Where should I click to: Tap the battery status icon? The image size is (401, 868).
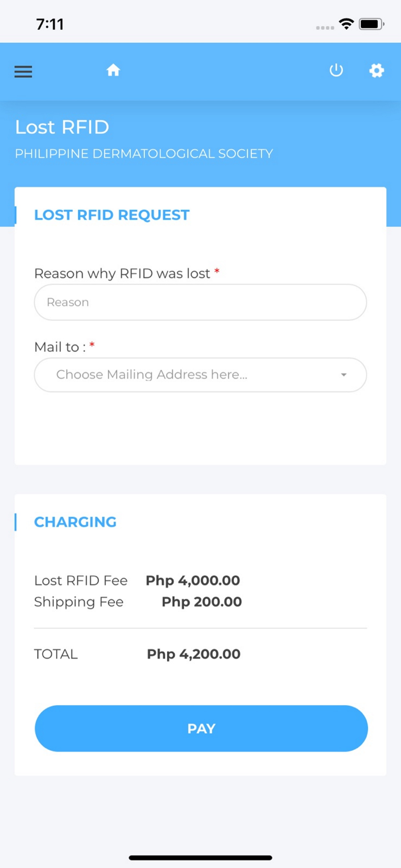point(371,24)
